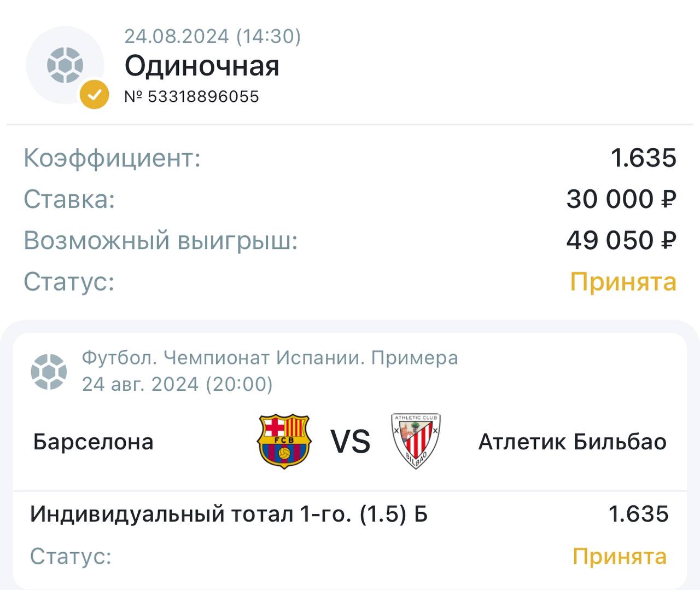Click the yellow checkmark badge
700x590 pixels.
pyautogui.click(x=94, y=94)
